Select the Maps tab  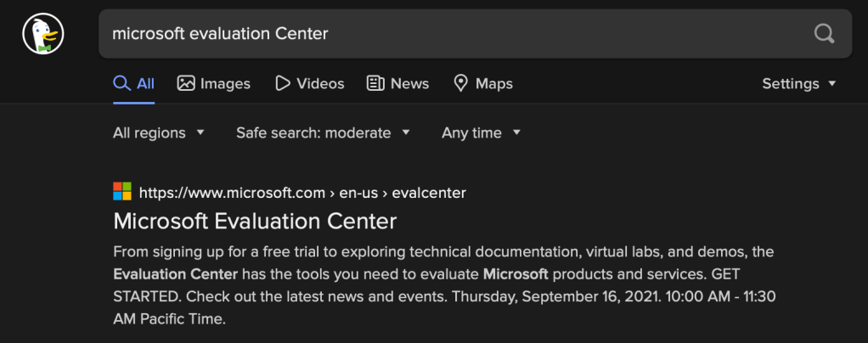click(493, 83)
